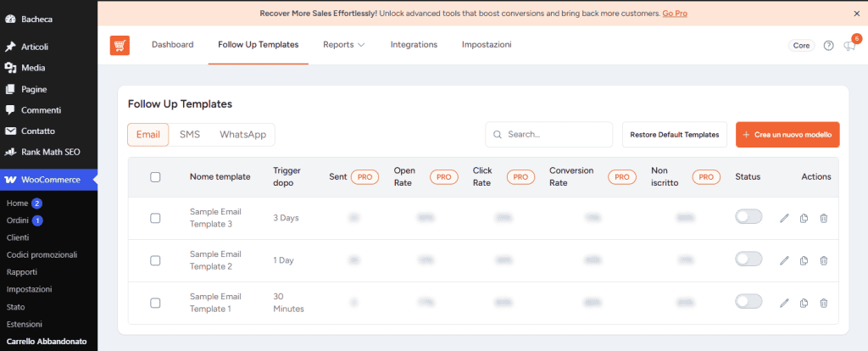Viewport: 868px width, 351px height.
Task: Dismiss the Go Pro banner
Action: pyautogui.click(x=857, y=14)
